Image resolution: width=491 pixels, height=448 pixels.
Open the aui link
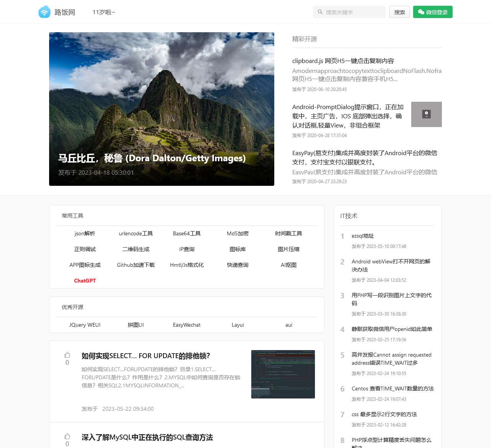(x=289, y=325)
